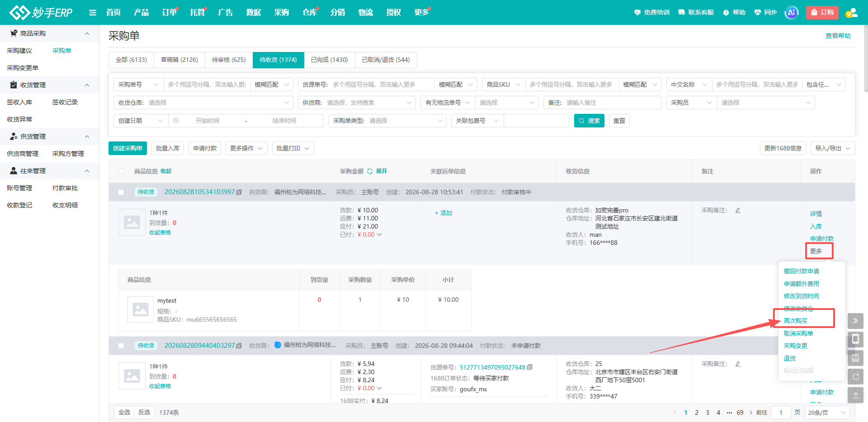868x422 pixels.
Task: Check the box for order 2026082810534103997
Action: coord(121,192)
